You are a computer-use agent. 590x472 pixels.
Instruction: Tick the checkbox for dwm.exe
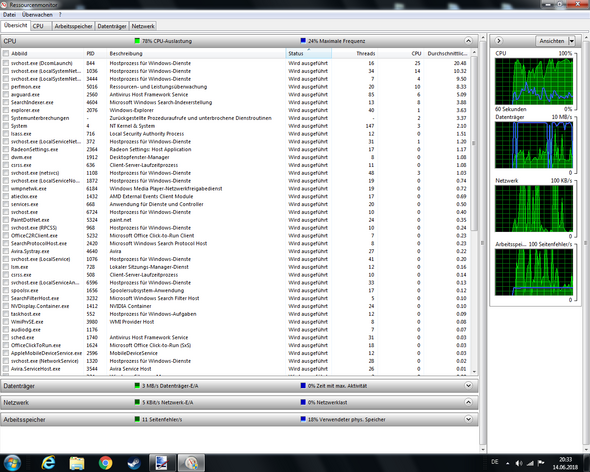(x=6, y=157)
